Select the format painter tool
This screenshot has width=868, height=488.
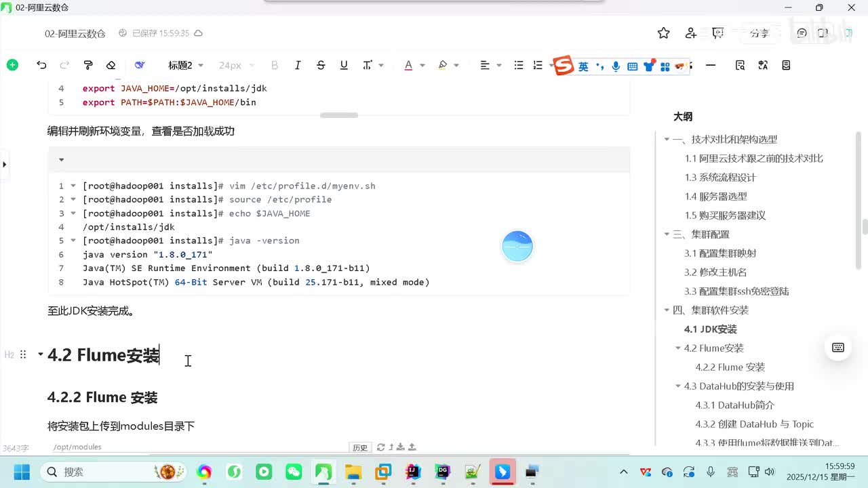click(88, 65)
